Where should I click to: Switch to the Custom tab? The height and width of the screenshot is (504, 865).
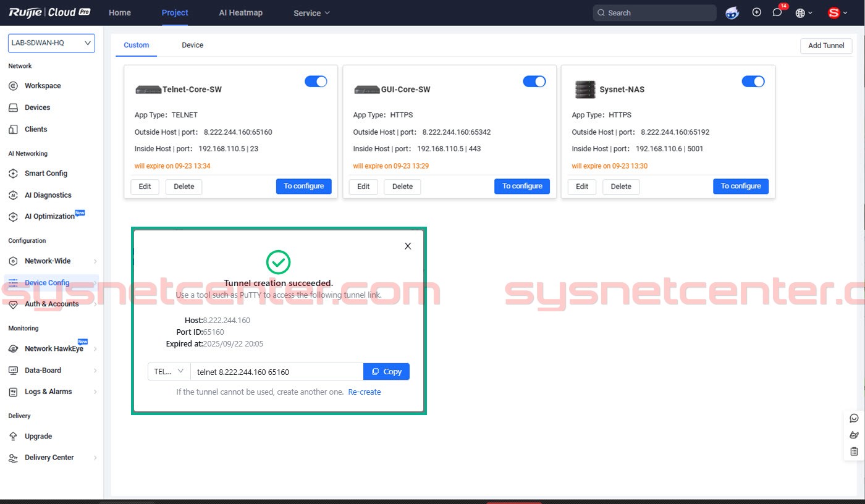[137, 45]
